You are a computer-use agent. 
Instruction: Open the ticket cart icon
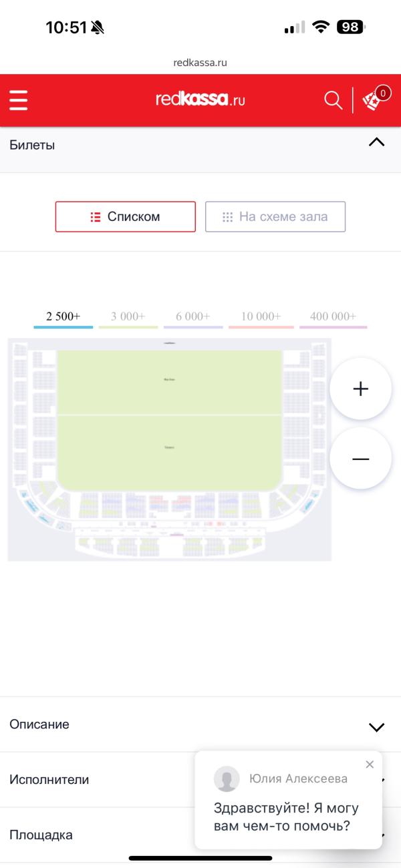[x=376, y=99]
